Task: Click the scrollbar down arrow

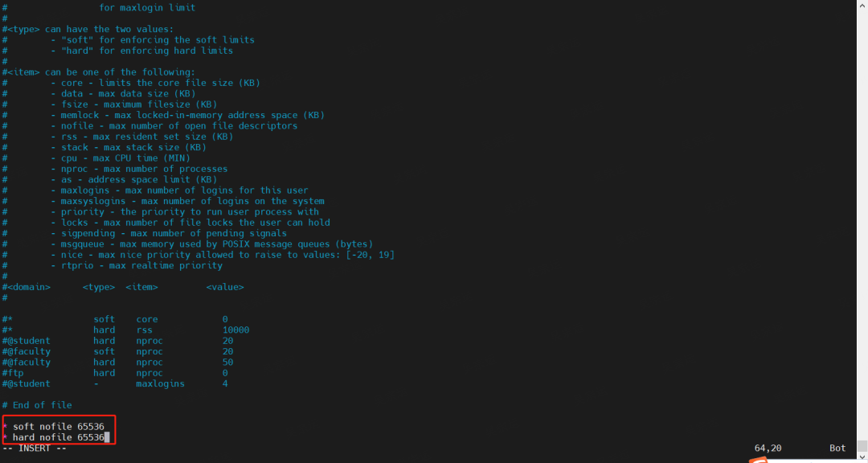Action: (862, 458)
